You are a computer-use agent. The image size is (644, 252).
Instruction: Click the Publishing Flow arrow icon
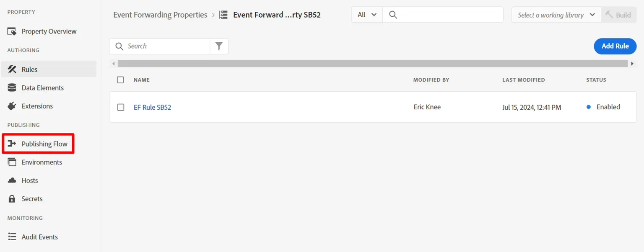click(12, 144)
